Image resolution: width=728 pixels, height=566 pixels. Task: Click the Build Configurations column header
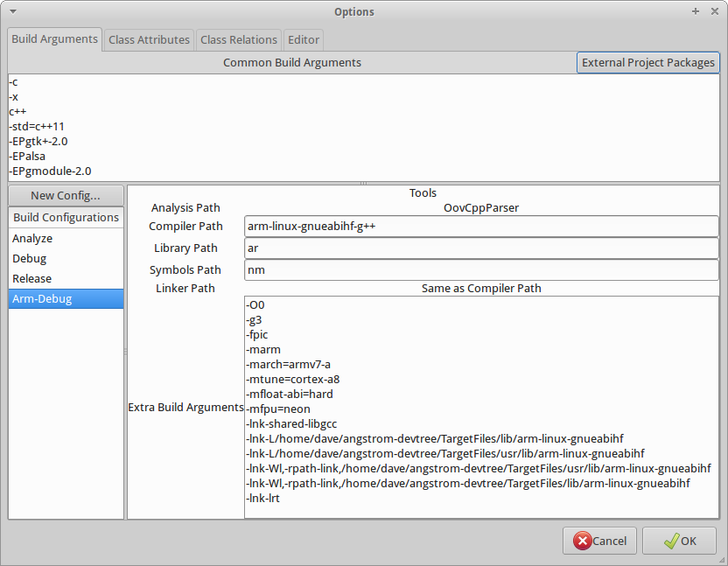66,217
